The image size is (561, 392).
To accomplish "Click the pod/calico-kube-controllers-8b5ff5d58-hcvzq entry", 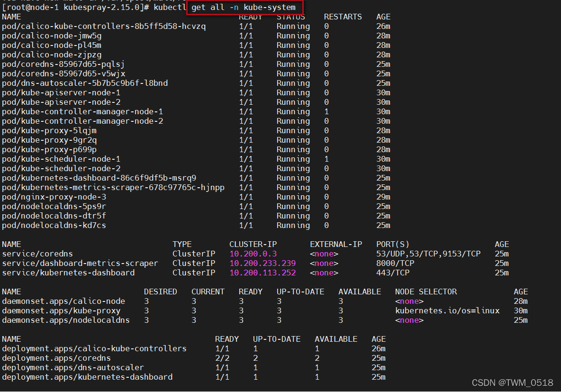I will pos(104,27).
